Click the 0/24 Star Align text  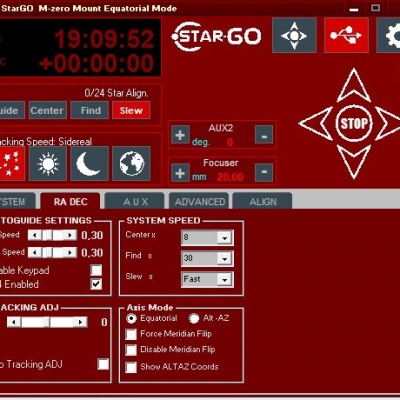116,93
